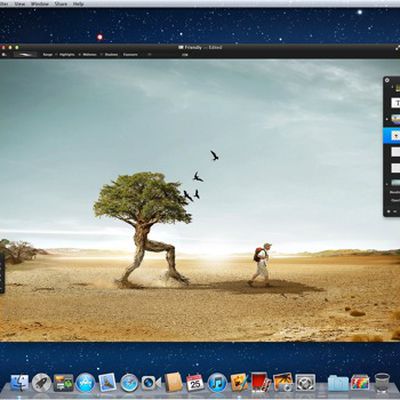Delete layer with the minus button
The width and height of the screenshot is (400, 400).
click(x=395, y=211)
